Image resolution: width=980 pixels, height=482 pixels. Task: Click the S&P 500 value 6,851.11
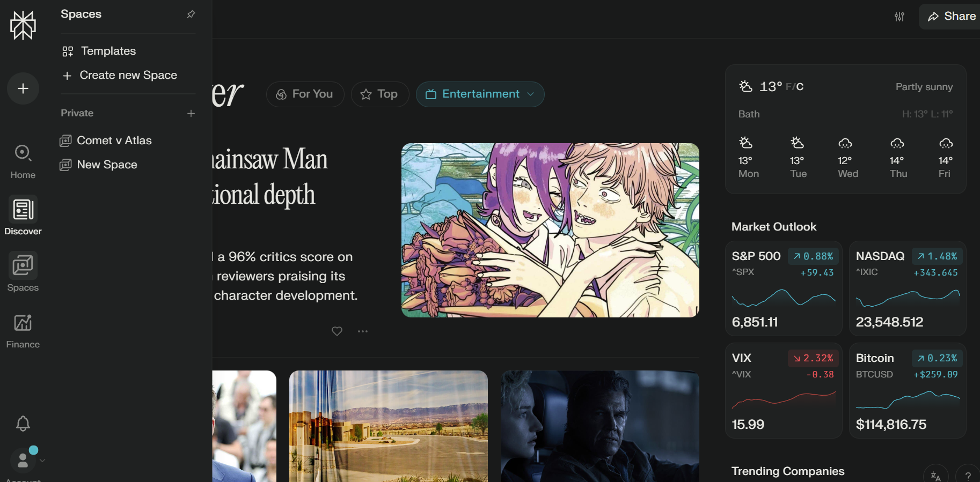point(755,322)
